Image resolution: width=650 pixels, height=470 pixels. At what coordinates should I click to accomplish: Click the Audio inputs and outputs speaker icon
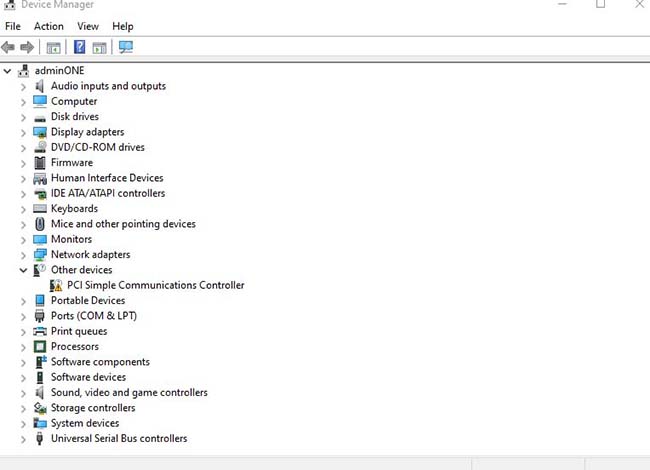pos(40,86)
